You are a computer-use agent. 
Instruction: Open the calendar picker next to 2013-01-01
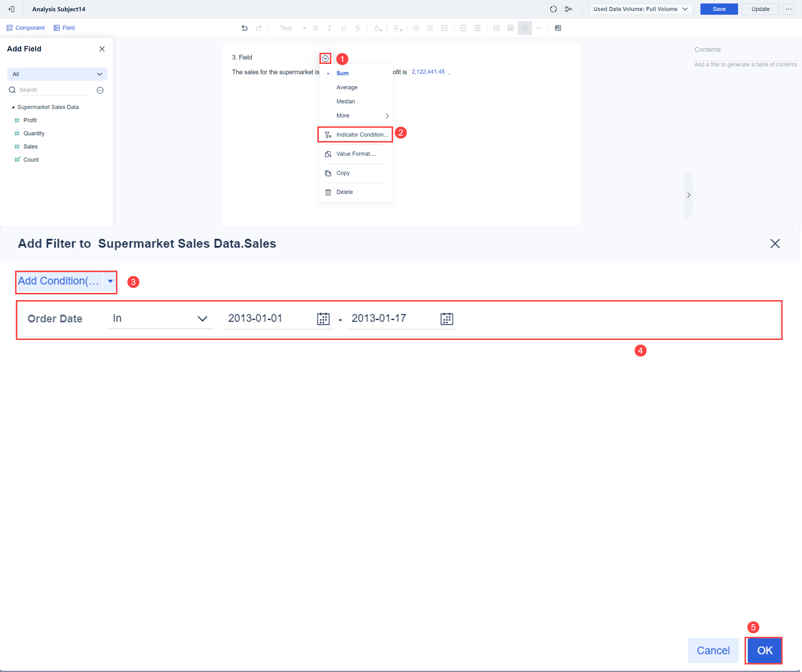[x=323, y=318]
